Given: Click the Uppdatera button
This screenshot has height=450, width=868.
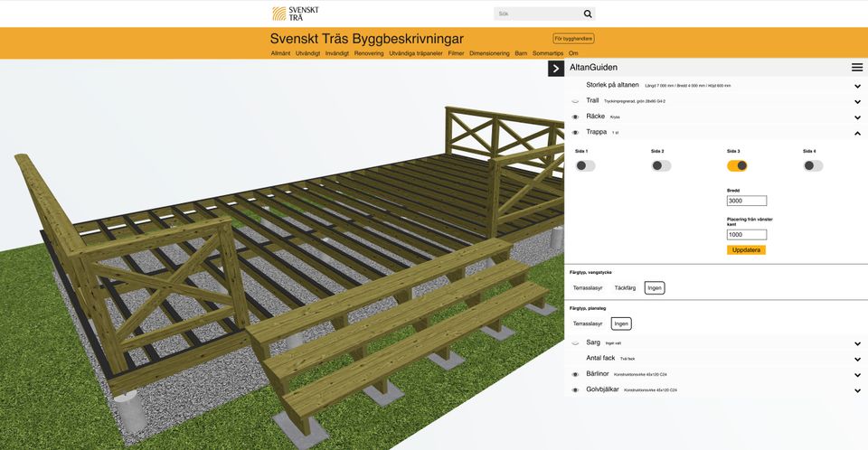Looking at the screenshot, I should pos(746,250).
